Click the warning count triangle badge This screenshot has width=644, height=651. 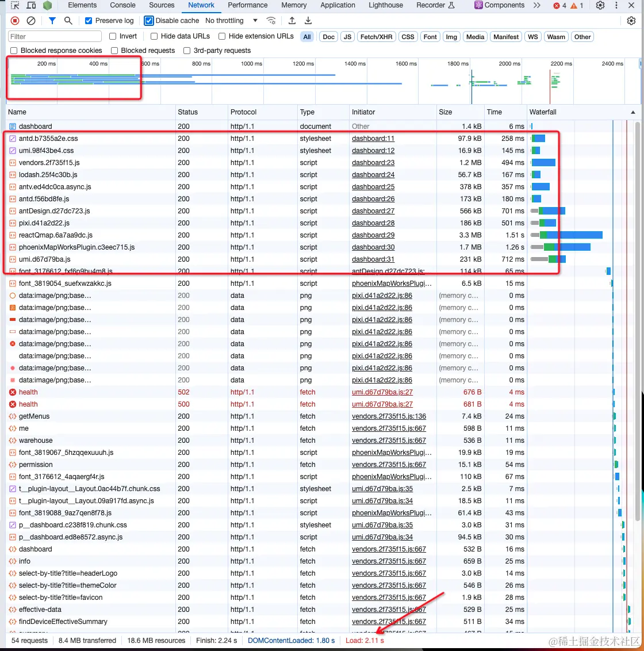coord(577,6)
